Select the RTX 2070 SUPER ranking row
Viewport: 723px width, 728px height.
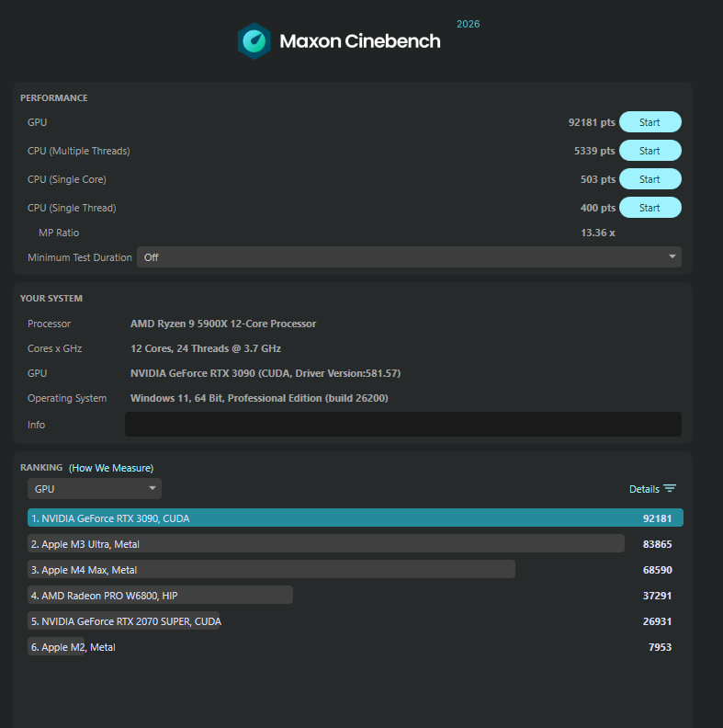(x=124, y=621)
